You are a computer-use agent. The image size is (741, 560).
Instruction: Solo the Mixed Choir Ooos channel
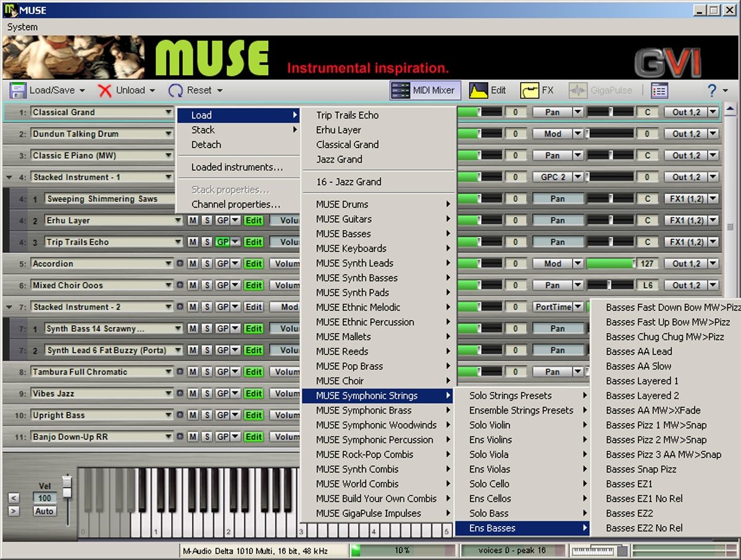pyautogui.click(x=207, y=285)
